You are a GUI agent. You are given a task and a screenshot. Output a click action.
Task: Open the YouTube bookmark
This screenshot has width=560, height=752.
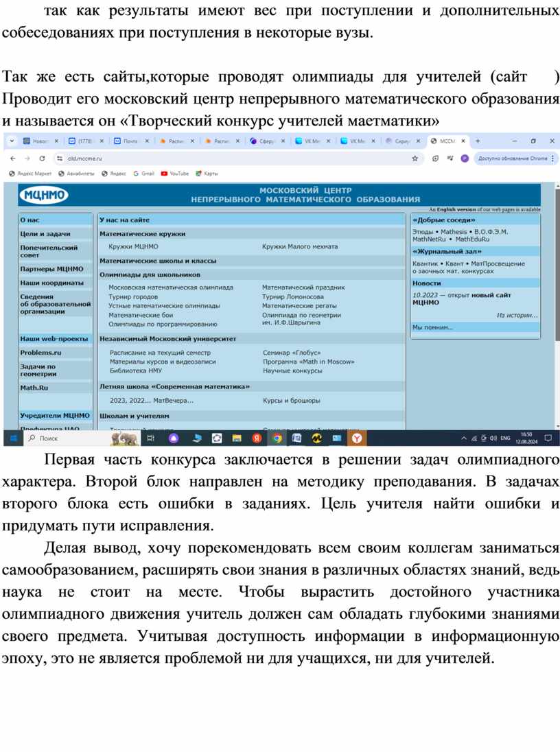(175, 174)
